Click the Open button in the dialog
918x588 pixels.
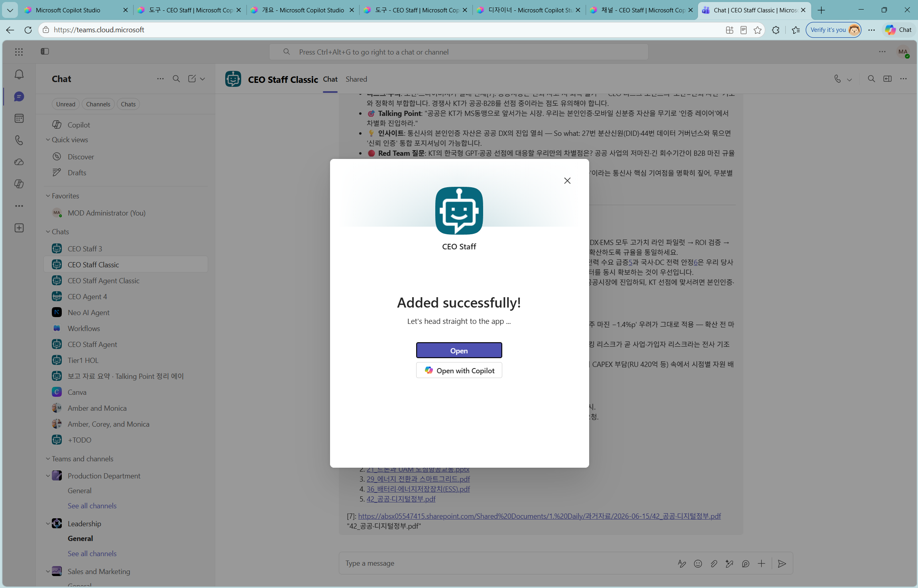click(459, 351)
